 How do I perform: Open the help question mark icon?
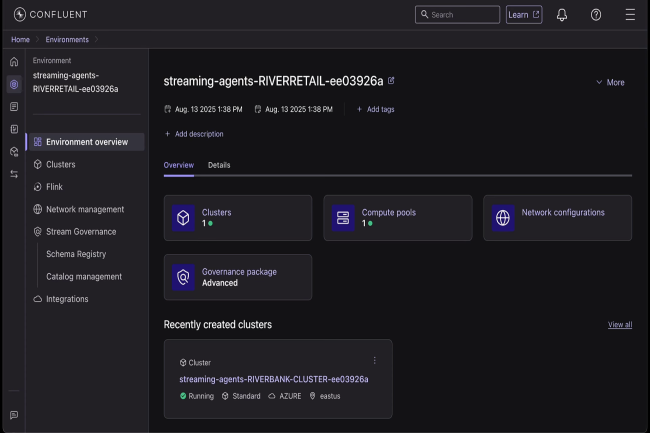596,15
